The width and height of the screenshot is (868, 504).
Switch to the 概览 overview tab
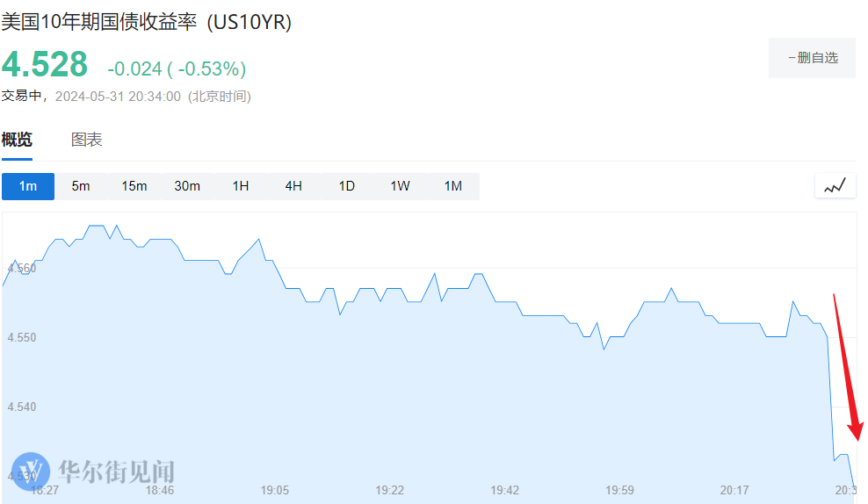[x=17, y=140]
